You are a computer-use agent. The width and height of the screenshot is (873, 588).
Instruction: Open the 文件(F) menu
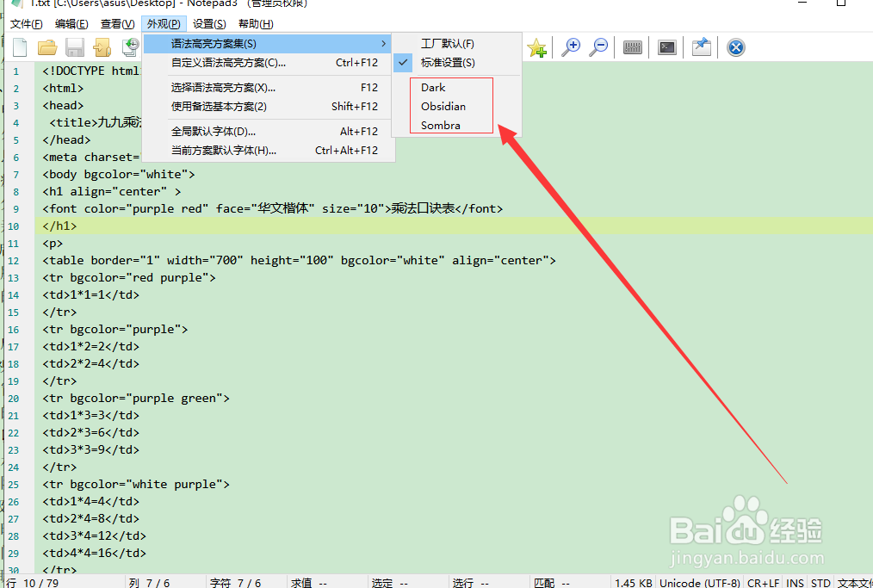click(x=26, y=24)
